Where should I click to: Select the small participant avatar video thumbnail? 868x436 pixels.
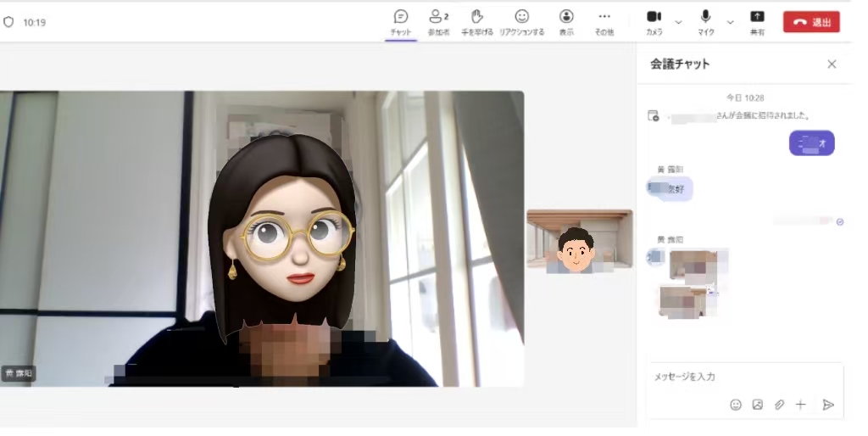579,239
